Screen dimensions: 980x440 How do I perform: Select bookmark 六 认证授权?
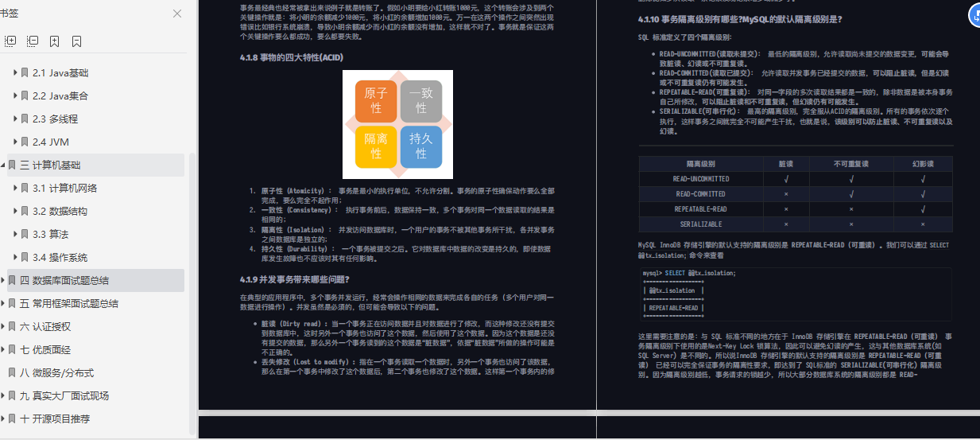pyautogui.click(x=45, y=326)
